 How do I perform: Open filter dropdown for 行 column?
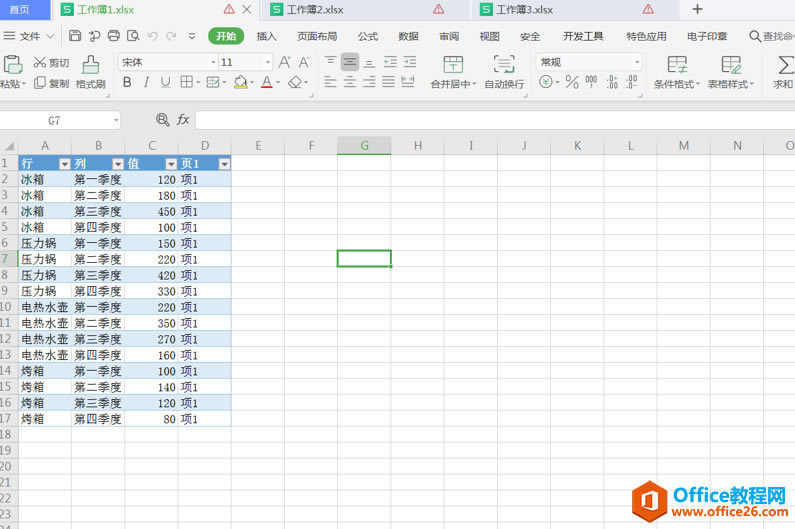pyautogui.click(x=64, y=164)
